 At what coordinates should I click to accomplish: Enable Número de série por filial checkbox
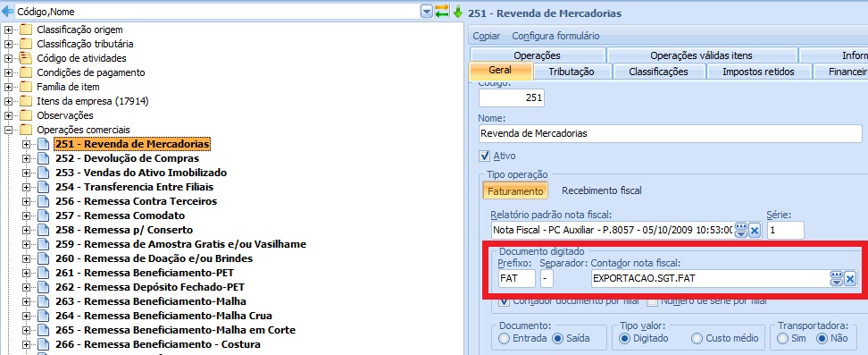point(652,301)
